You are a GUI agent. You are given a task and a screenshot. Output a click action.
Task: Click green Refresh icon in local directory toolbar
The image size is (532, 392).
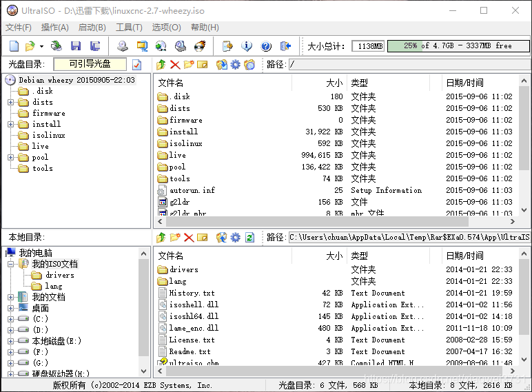(249, 238)
